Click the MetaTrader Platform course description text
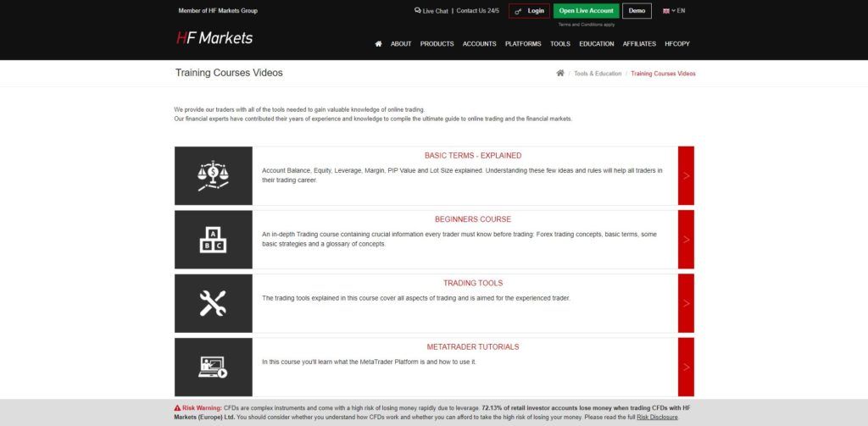 369,362
